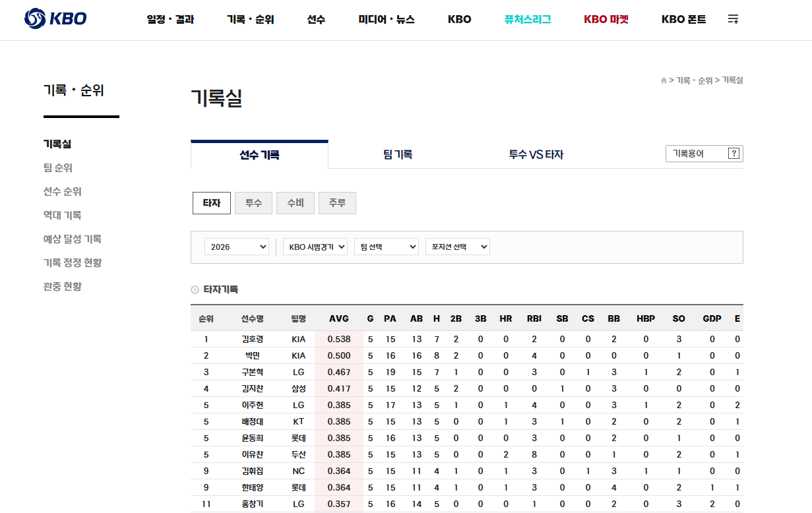The width and height of the screenshot is (812, 513).
Task: Open the 2026 season dropdown
Action: (236, 247)
